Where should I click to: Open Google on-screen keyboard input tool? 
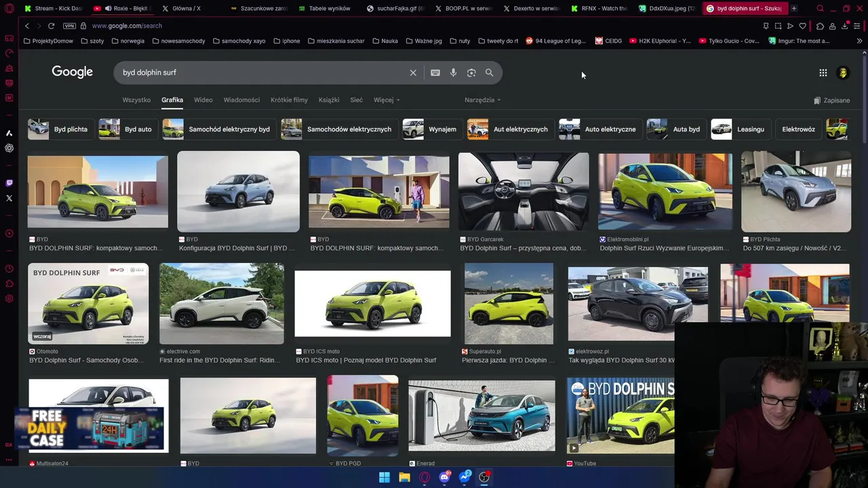[x=435, y=73]
